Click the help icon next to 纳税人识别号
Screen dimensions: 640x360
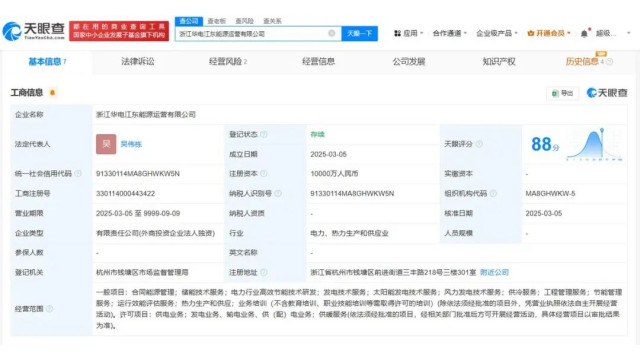pyautogui.click(x=278, y=193)
